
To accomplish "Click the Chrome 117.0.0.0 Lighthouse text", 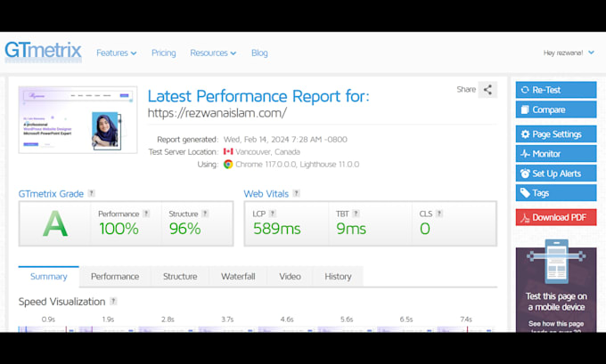I will click(297, 165).
